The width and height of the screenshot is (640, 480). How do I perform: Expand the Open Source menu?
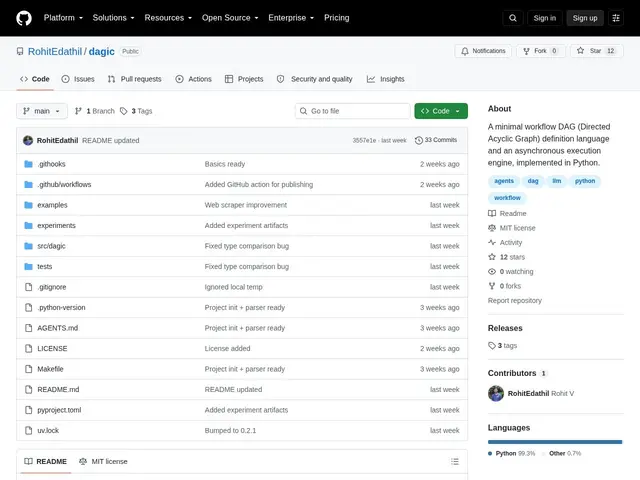point(230,18)
